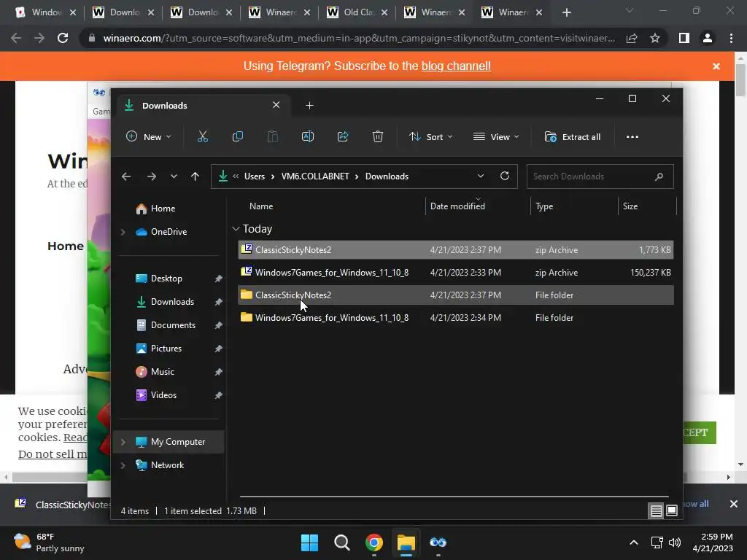Click Extract all button
747x560 pixels.
(572, 136)
